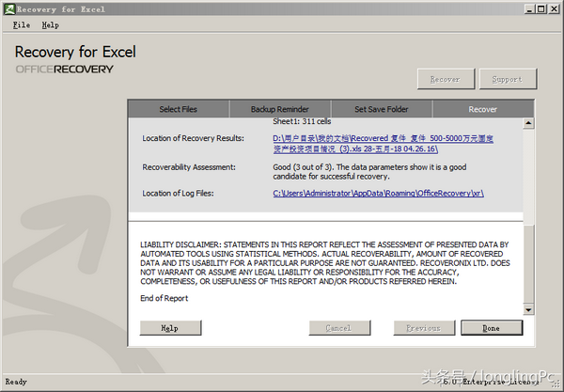Click the Recover button at top right
The height and width of the screenshot is (392, 564).
point(446,79)
